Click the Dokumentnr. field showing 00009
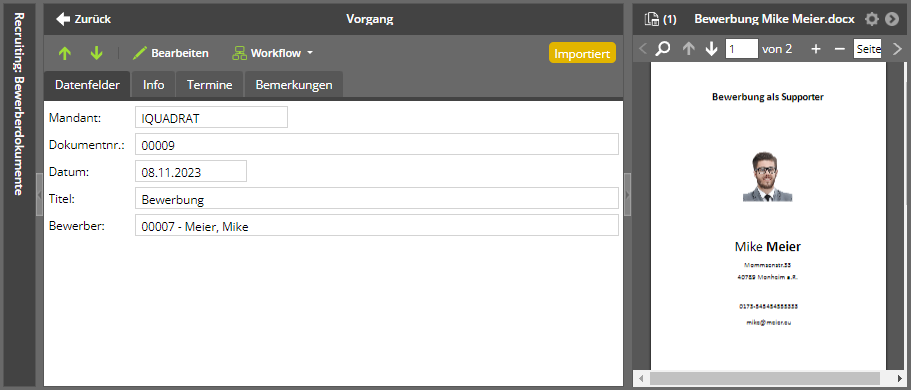The height and width of the screenshot is (390, 911). (x=376, y=144)
